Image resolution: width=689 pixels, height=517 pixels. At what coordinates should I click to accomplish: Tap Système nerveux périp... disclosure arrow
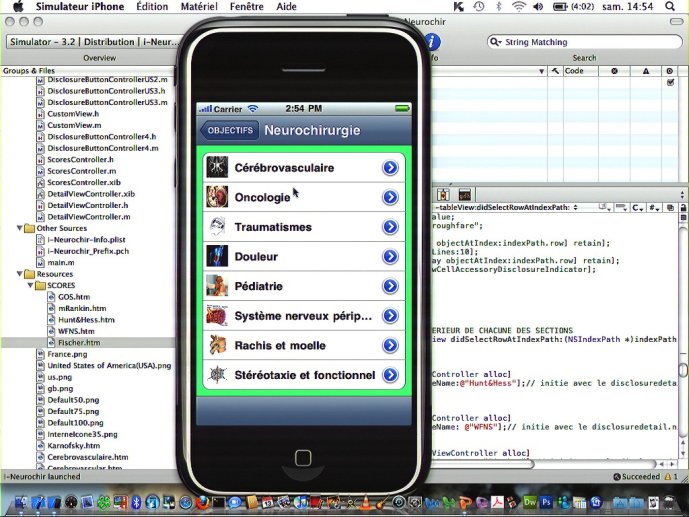click(390, 316)
